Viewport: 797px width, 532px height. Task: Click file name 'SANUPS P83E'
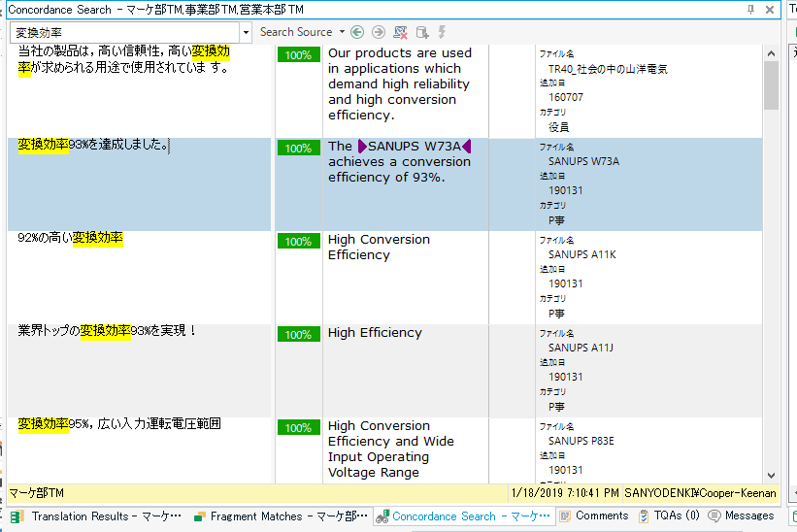click(581, 441)
